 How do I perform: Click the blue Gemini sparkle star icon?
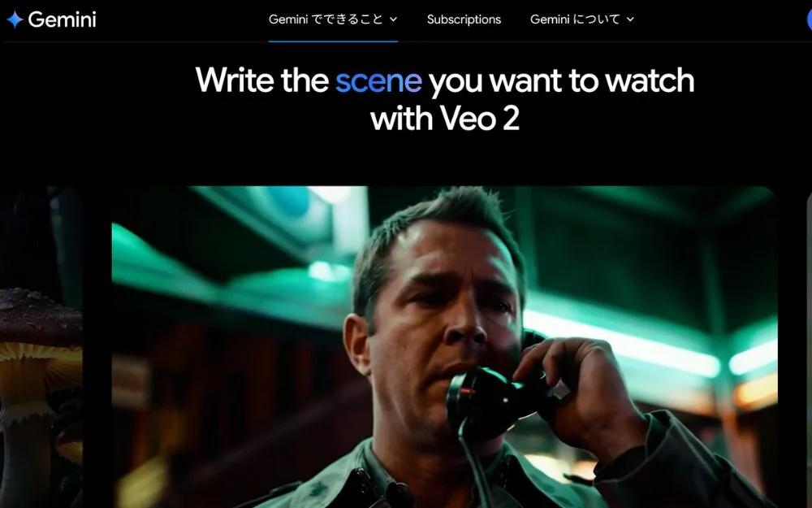pos(15,20)
